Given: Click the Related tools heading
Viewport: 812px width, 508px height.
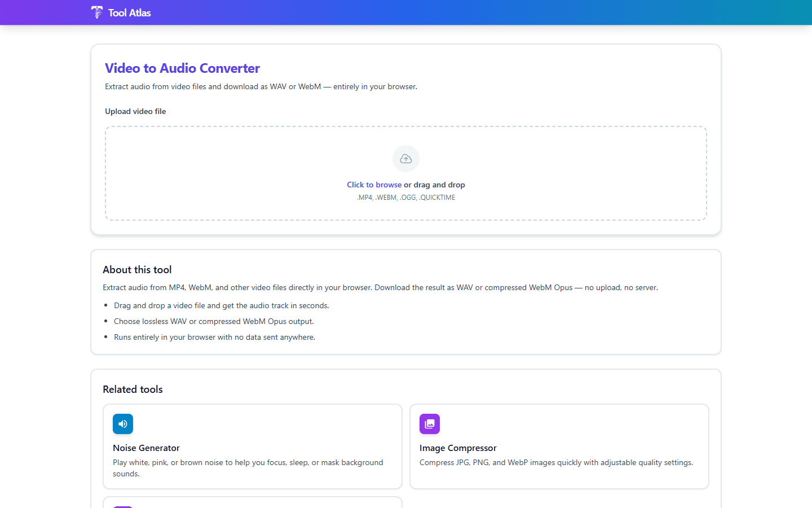Looking at the screenshot, I should coord(133,389).
